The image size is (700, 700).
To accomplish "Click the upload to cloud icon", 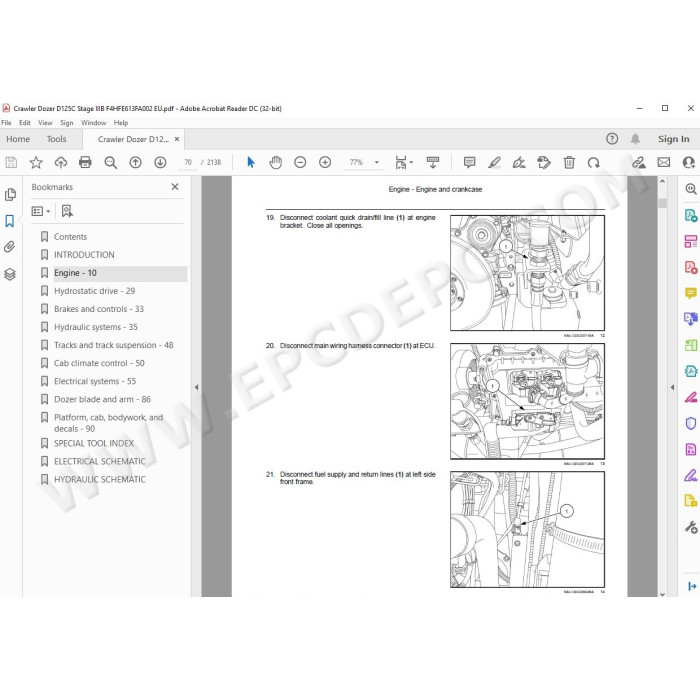I will click(x=61, y=162).
